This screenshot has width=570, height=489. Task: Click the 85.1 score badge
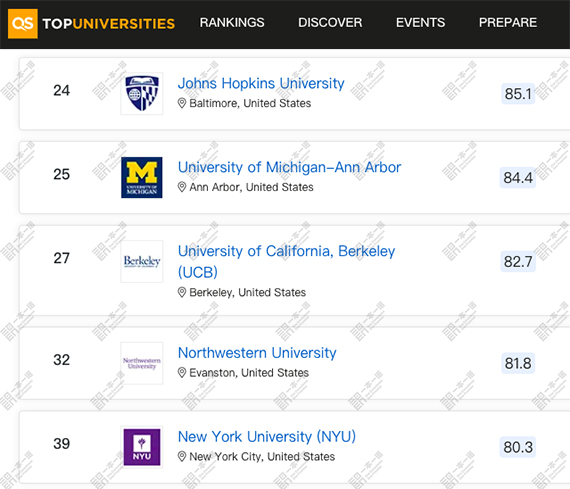(518, 94)
